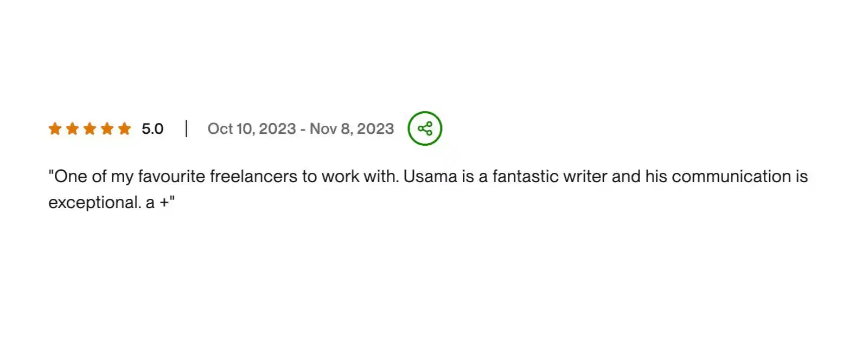868x349 pixels.
Task: Click the third orange rating star
Action: coord(90,128)
